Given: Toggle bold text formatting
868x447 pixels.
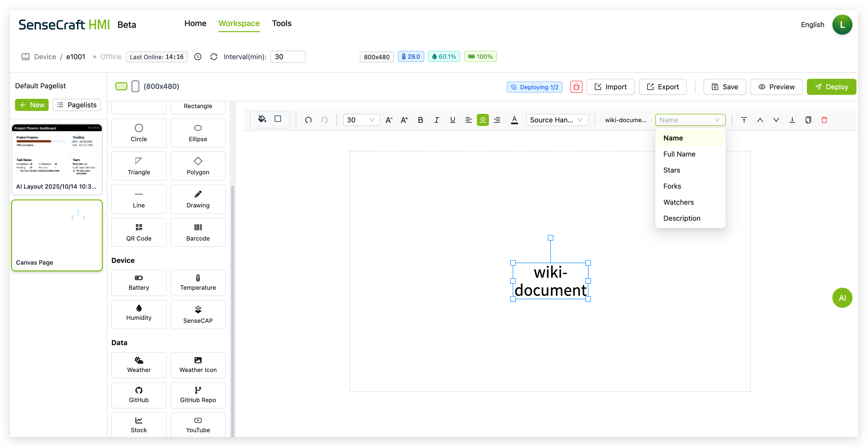Looking at the screenshot, I should pyautogui.click(x=420, y=120).
